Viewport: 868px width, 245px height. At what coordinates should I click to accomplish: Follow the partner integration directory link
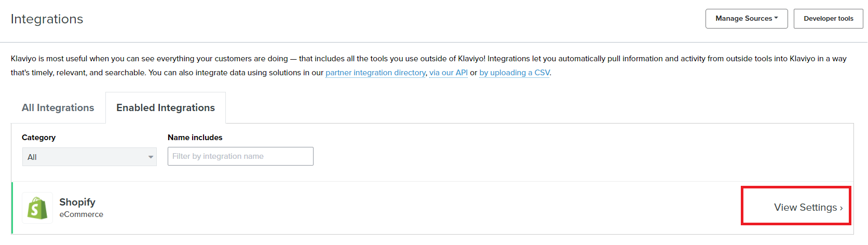[375, 73]
